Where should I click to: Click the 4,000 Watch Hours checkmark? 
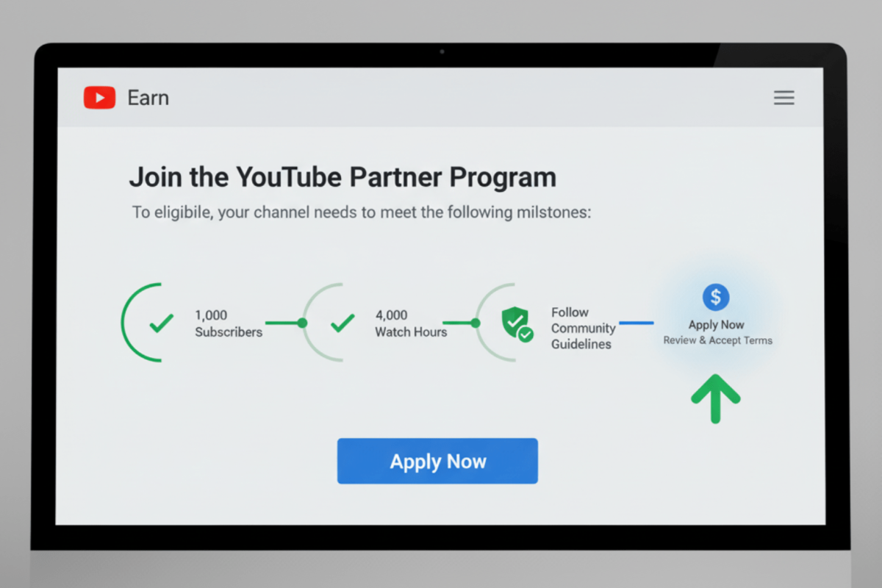[x=343, y=323]
